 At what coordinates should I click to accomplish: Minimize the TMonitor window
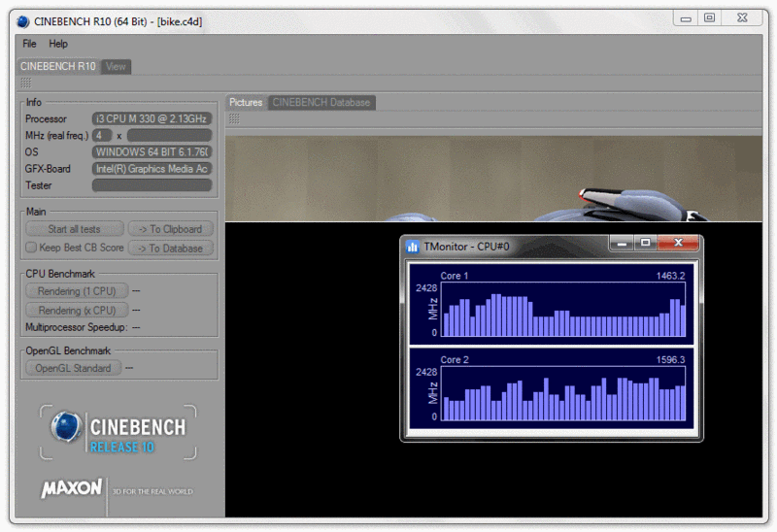622,244
